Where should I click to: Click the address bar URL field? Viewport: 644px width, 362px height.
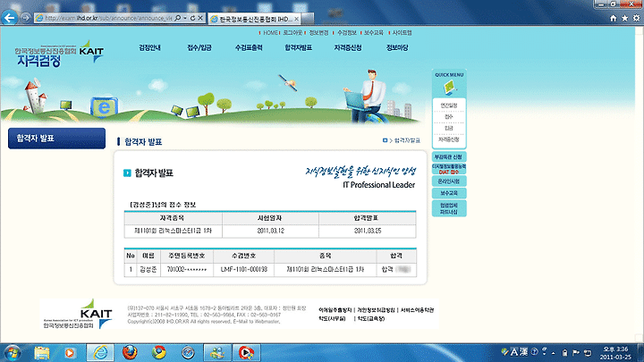(x=108, y=18)
